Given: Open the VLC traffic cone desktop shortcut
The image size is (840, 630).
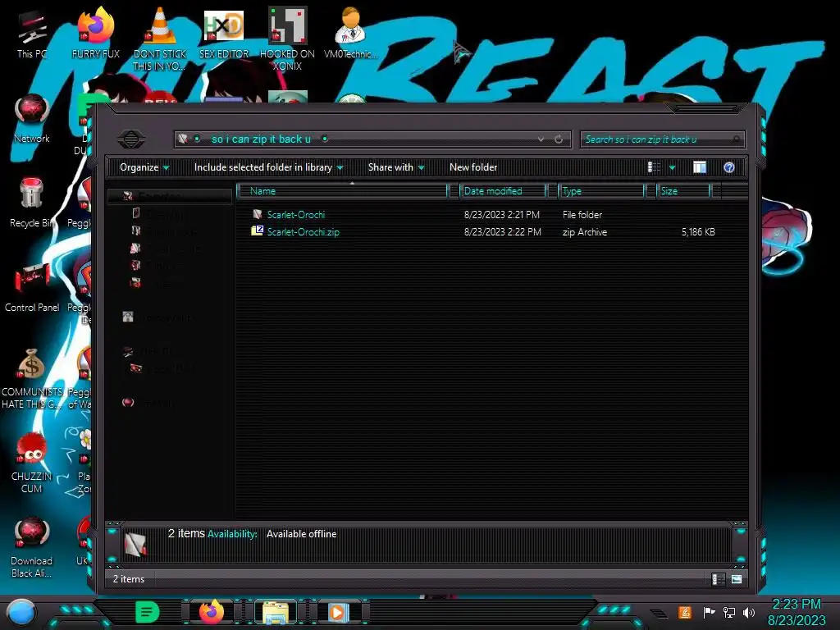Looking at the screenshot, I should (160, 39).
